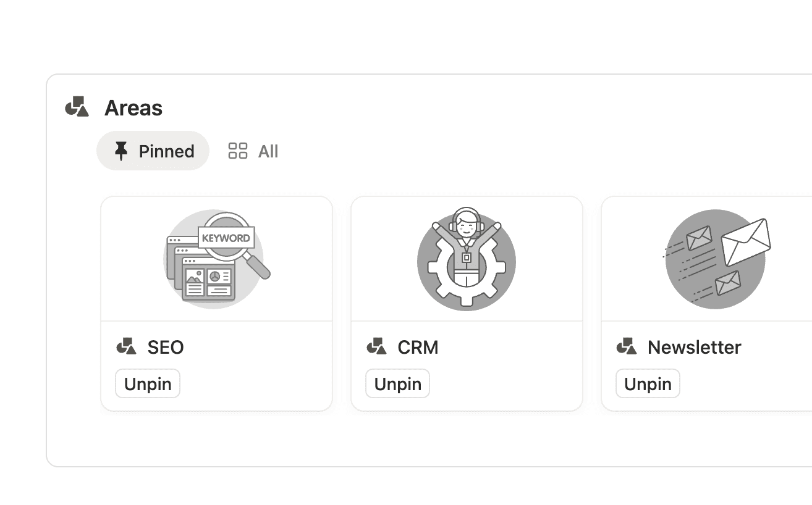812x505 pixels.
Task: Unpin the SEO area
Action: [x=148, y=384]
